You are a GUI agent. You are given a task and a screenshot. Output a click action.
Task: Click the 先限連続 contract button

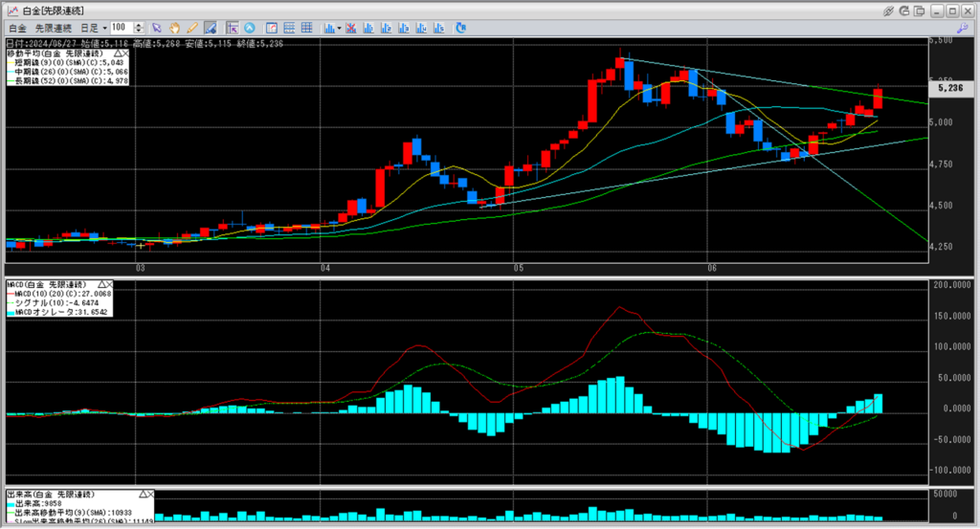coord(55,28)
